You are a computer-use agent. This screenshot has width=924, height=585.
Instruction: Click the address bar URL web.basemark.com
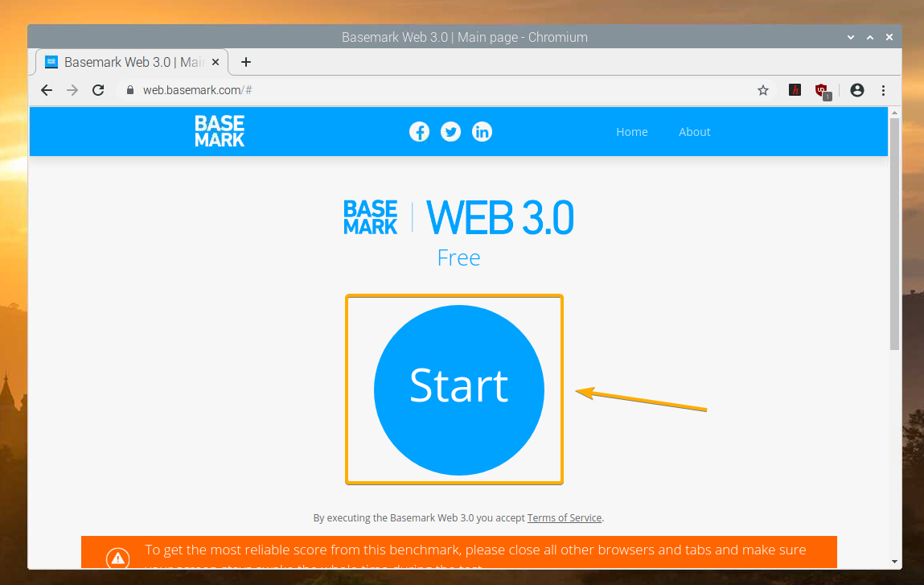197,90
